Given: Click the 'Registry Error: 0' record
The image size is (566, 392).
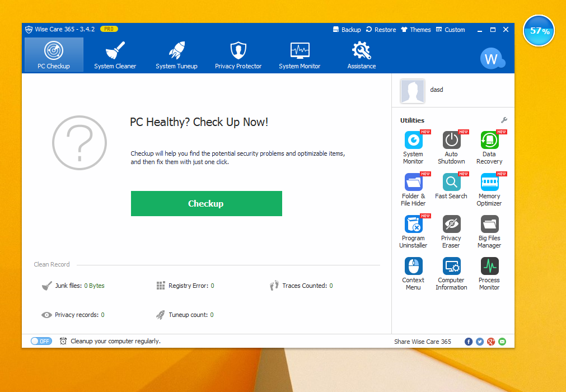Looking at the screenshot, I should (185, 286).
